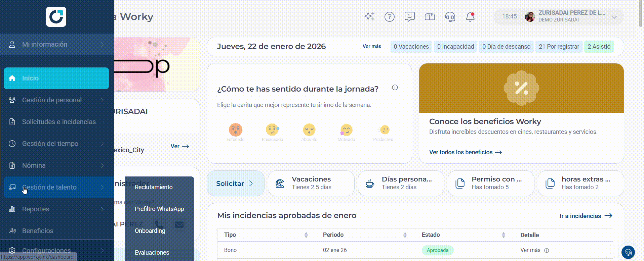Open Vacaciones request card
This screenshot has width=644, height=261.
[x=311, y=184]
